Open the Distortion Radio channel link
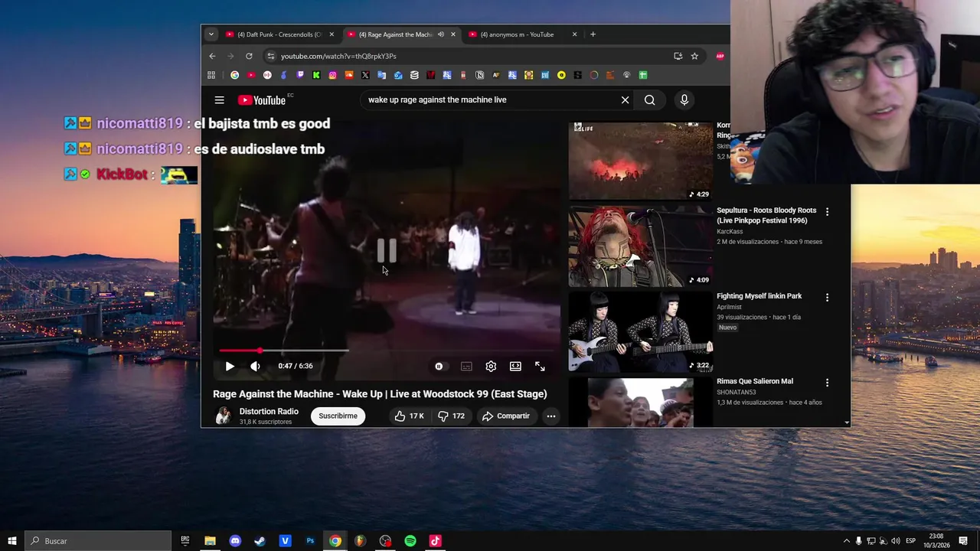Viewport: 980px width, 551px height. pyautogui.click(x=269, y=411)
